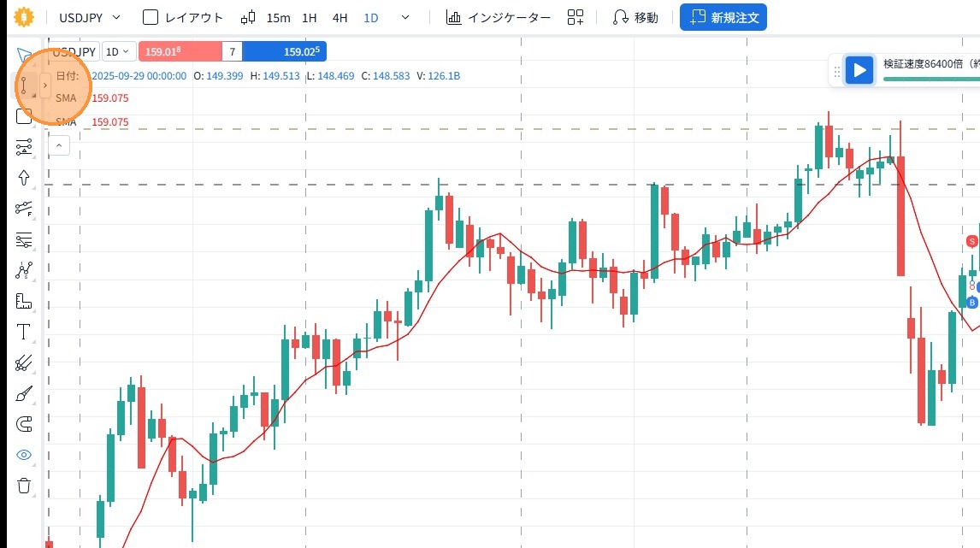
Task: Adjust the green 検証速度 speed slider
Action: 931,79
